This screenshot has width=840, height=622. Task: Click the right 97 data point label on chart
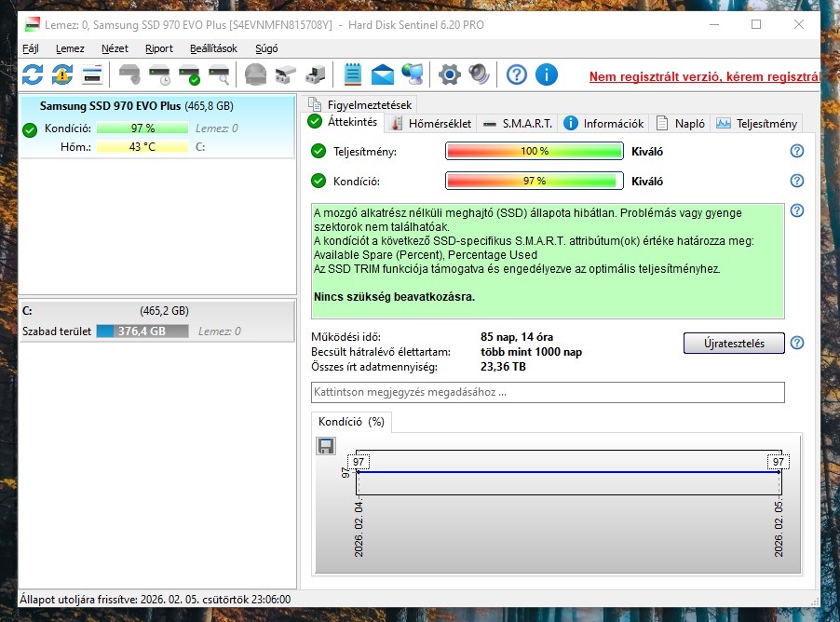(x=778, y=462)
